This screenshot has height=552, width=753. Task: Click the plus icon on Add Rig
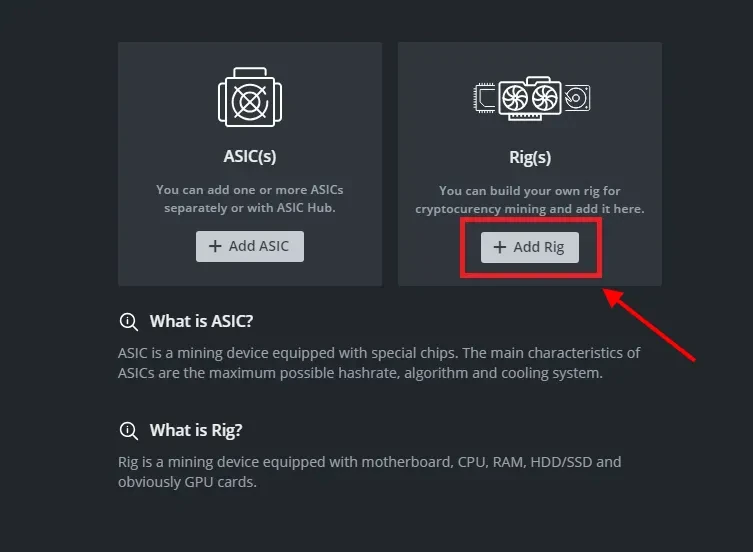click(500, 247)
